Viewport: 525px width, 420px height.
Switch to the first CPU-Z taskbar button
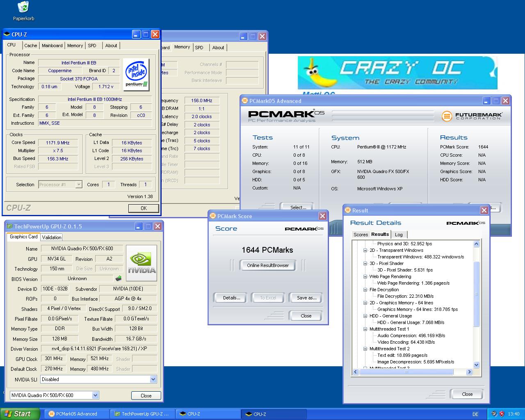click(208, 414)
